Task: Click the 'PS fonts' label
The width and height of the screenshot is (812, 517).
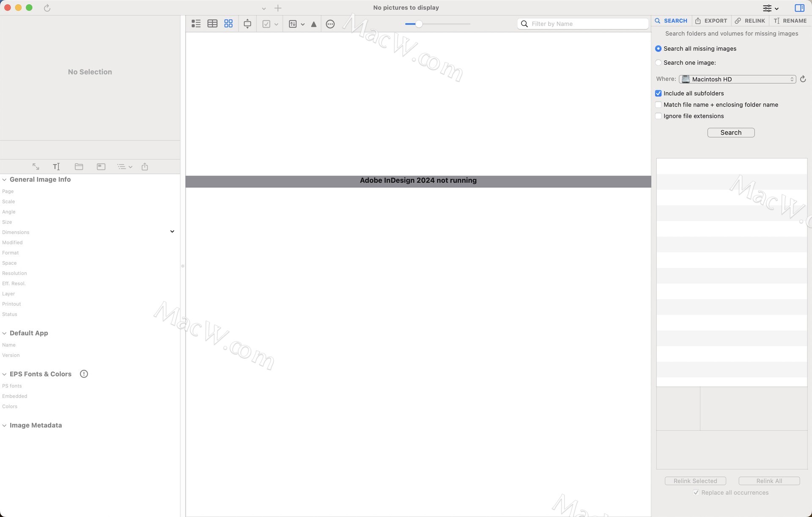Action: point(12,386)
